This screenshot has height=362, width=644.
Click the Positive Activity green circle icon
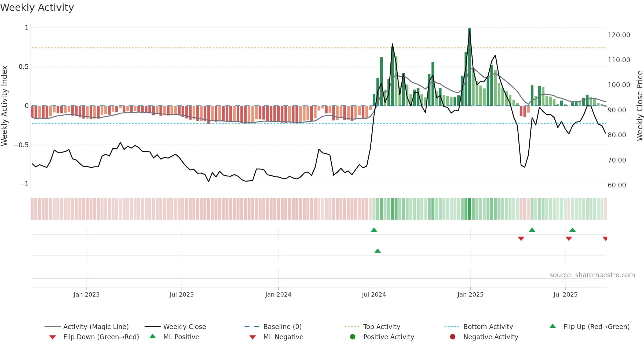(x=353, y=337)
